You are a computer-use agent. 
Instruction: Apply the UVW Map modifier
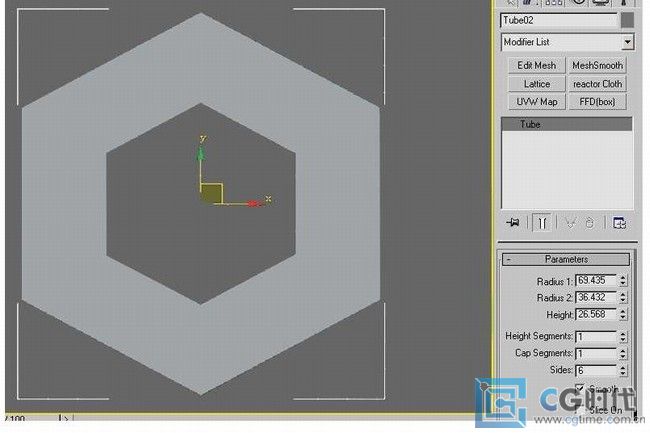tap(536, 102)
